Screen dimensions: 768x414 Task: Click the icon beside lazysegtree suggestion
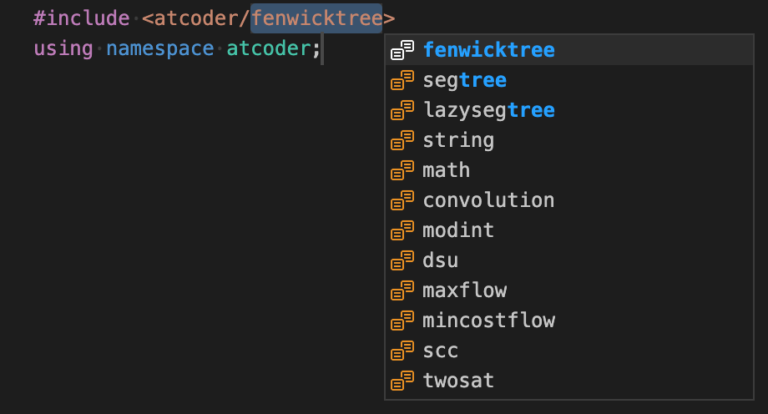coord(402,110)
